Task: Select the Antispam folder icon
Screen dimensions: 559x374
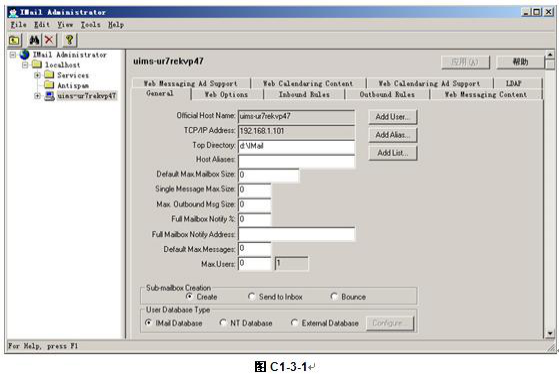Action: coord(49,85)
